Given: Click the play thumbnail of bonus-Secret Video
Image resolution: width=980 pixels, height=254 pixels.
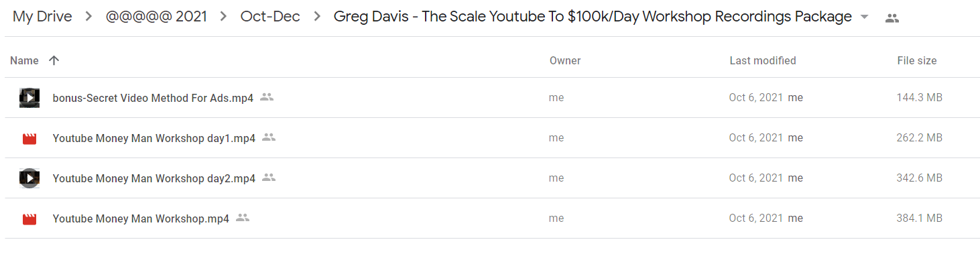Looking at the screenshot, I should pyautogui.click(x=29, y=98).
